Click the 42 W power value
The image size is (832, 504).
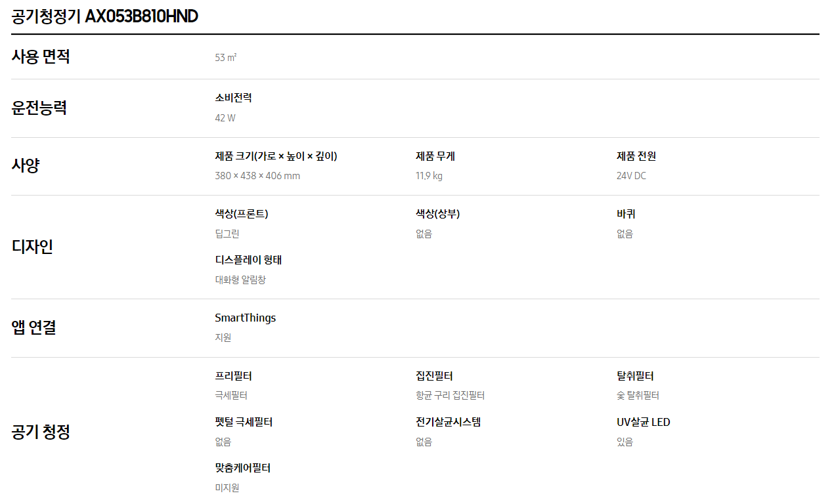click(x=225, y=118)
